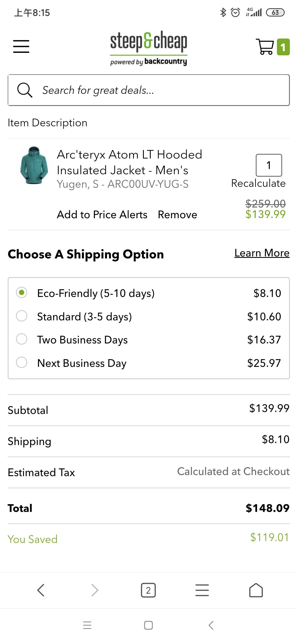Go forward using browser forward arrow
This screenshot has width=297, height=644.
click(x=95, y=590)
